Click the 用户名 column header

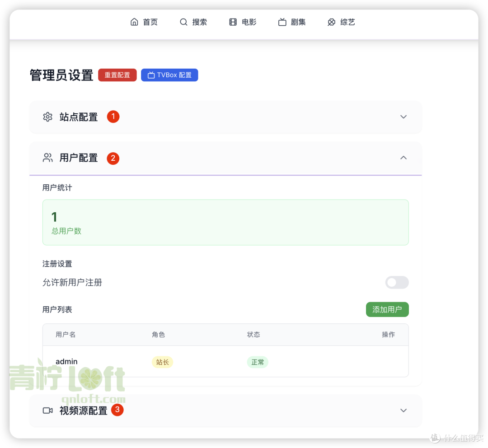coord(66,335)
